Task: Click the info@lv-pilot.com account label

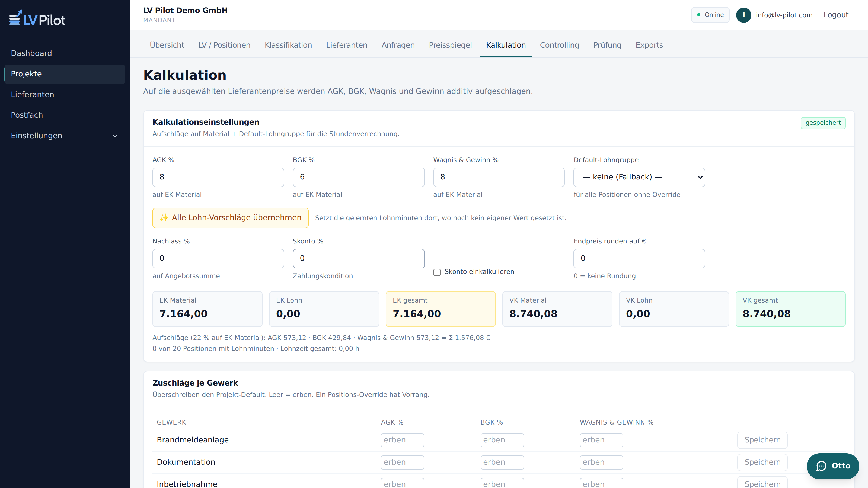Action: [784, 15]
